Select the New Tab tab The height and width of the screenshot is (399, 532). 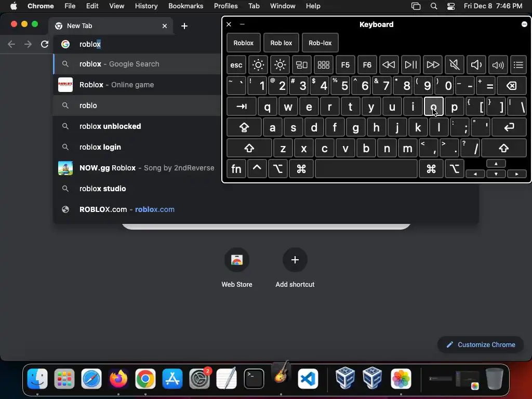click(x=111, y=26)
